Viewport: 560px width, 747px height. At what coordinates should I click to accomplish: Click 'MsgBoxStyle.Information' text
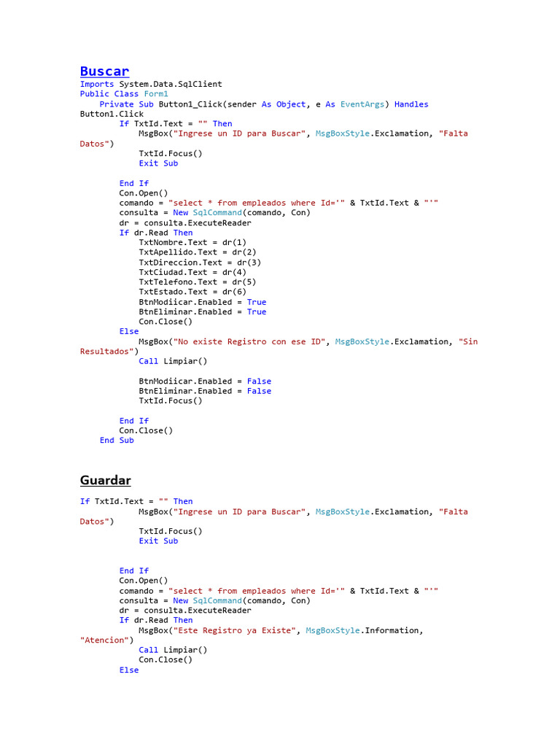362,630
